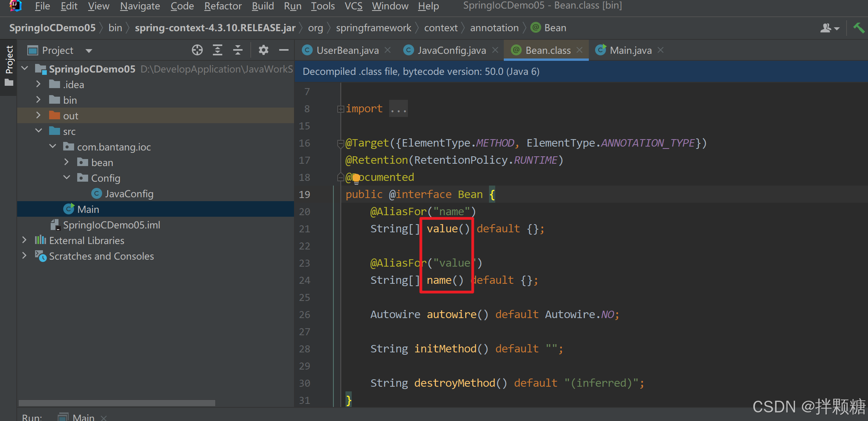Click the green Build hammer icon
The height and width of the screenshot is (421, 868).
point(859,28)
